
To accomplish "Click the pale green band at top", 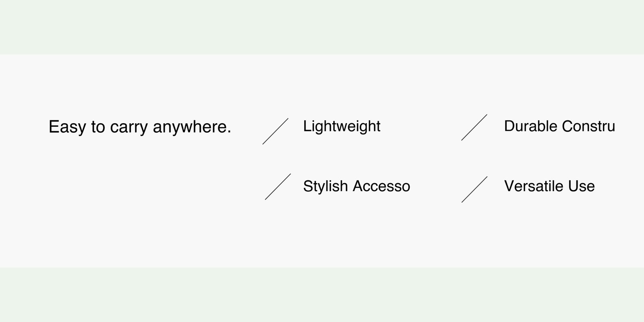I will 322,27.
